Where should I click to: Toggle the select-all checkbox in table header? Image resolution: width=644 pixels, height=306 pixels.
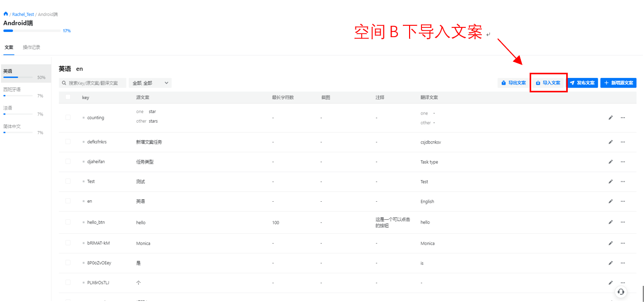tap(68, 98)
